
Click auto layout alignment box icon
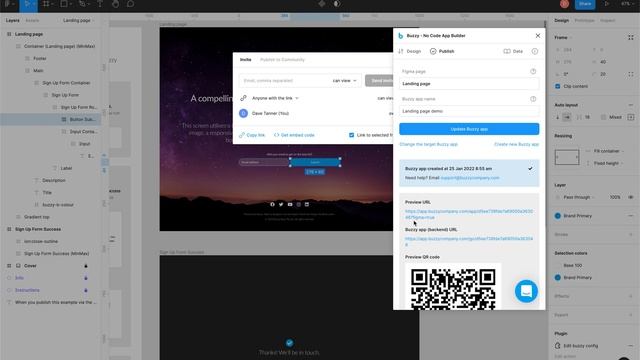point(631,118)
